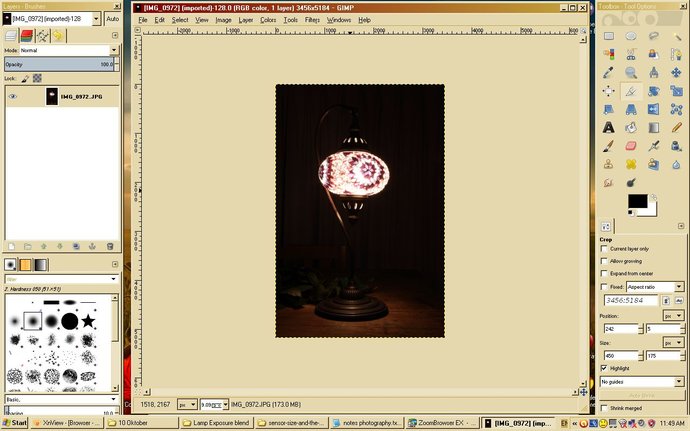Click the new layer icon

11,247
